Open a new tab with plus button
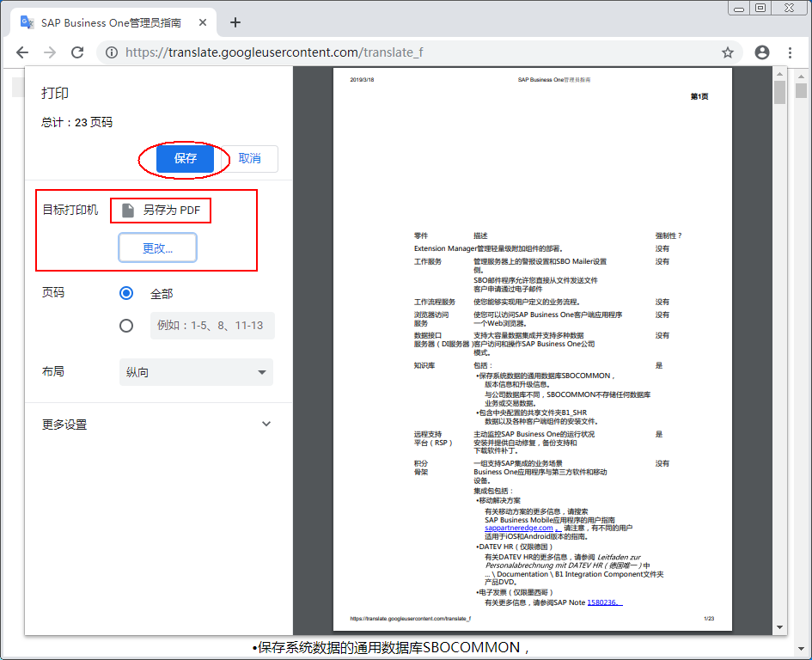The image size is (812, 660). [x=235, y=22]
